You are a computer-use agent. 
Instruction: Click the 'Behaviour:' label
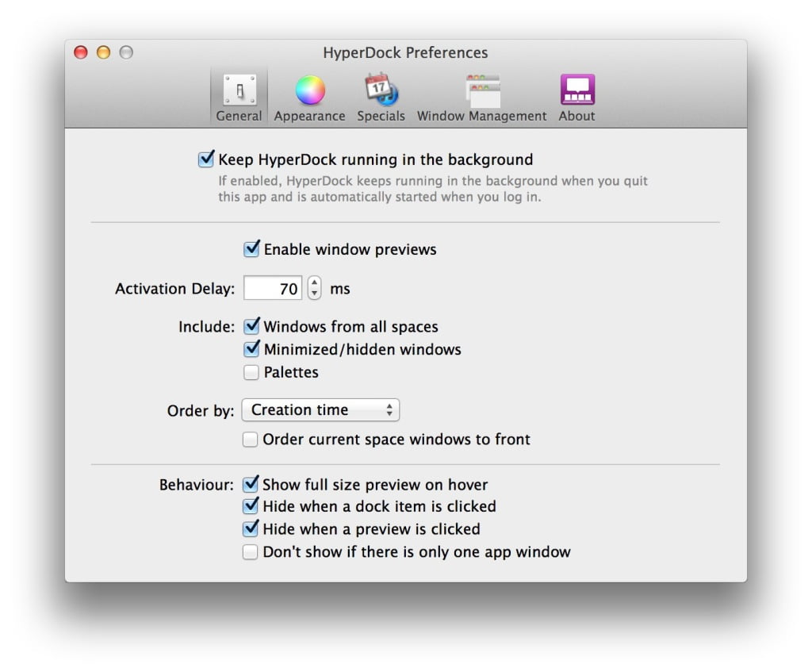pos(197,485)
